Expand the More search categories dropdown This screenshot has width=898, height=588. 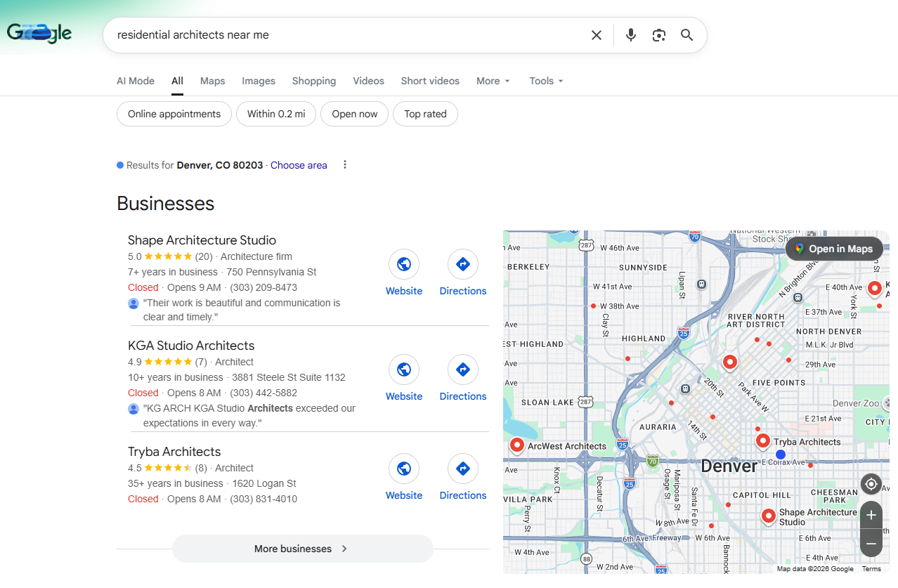pos(493,81)
